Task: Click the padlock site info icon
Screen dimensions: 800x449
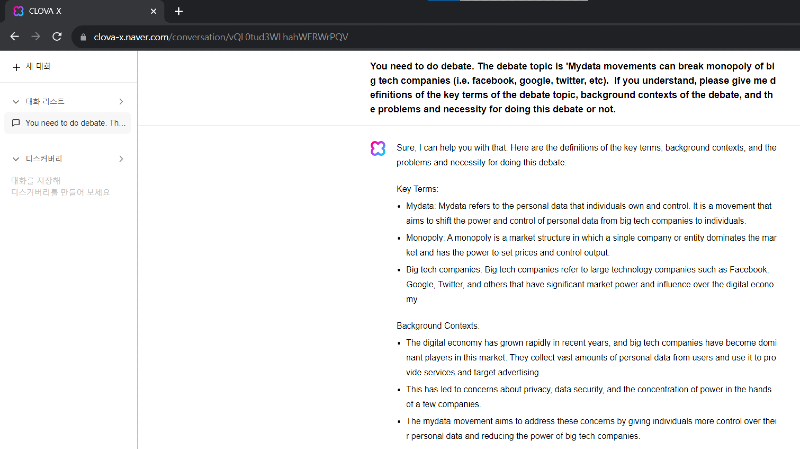Action: point(83,37)
